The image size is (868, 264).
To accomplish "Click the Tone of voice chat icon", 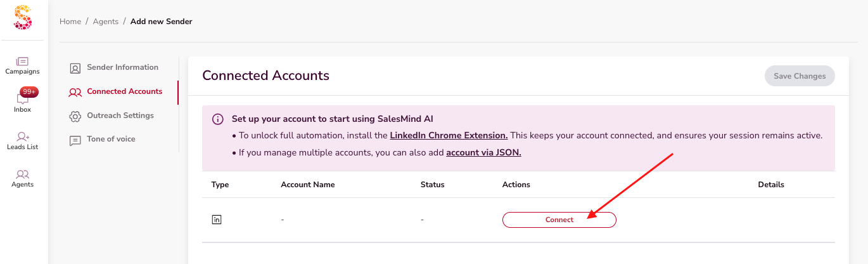I will [x=75, y=140].
